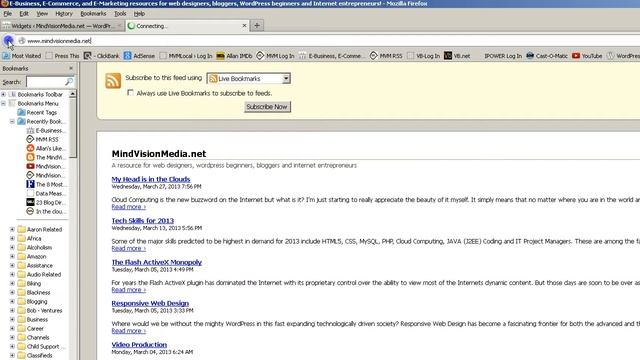
Task: Collapse the Recently Bookmarked folder node
Action: click(x=12, y=121)
